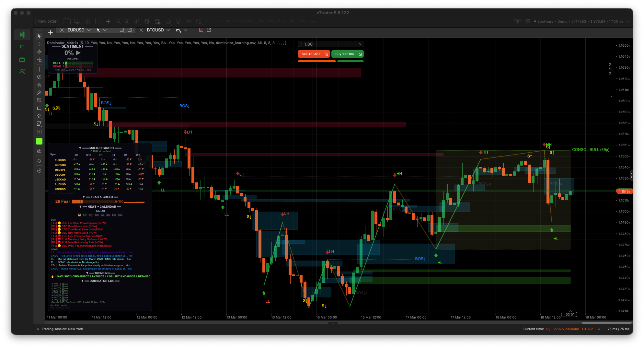
Task: Select the Cry news filter tab
Action: point(91,215)
